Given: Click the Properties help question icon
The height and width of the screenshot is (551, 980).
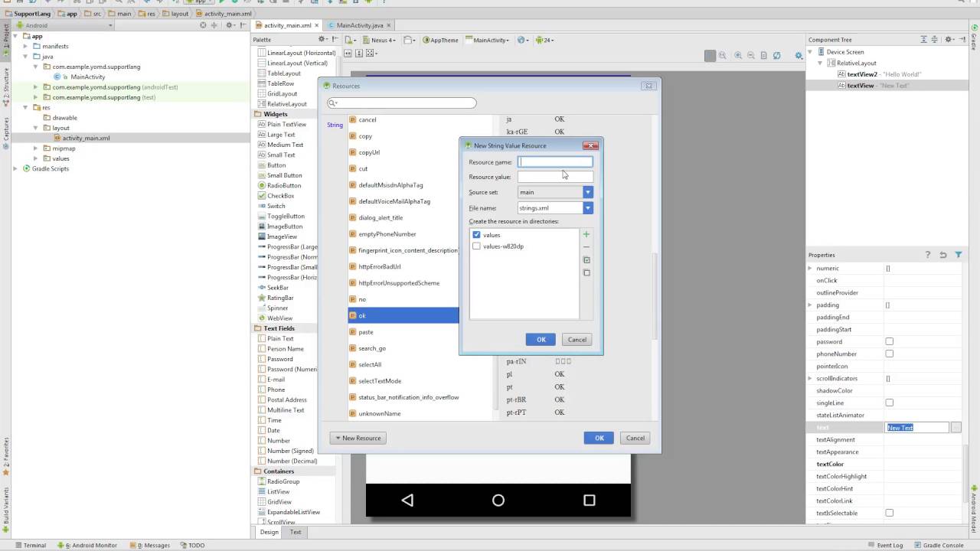Looking at the screenshot, I should click(928, 255).
